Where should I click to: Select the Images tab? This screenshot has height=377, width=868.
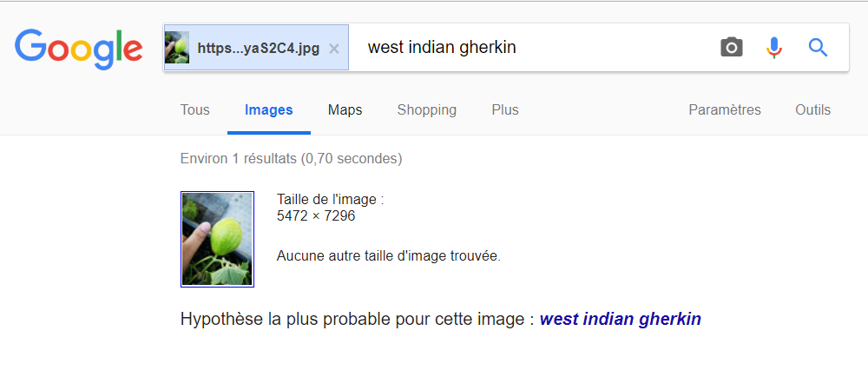point(269,110)
